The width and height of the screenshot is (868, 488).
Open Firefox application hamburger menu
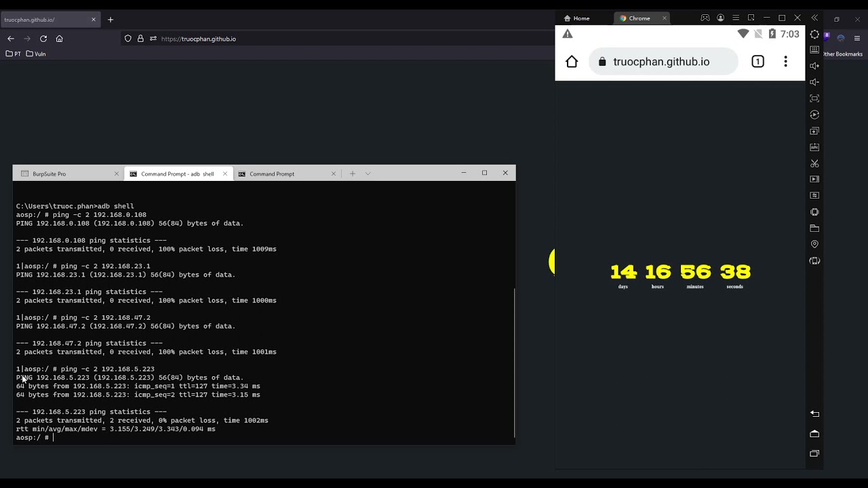857,39
